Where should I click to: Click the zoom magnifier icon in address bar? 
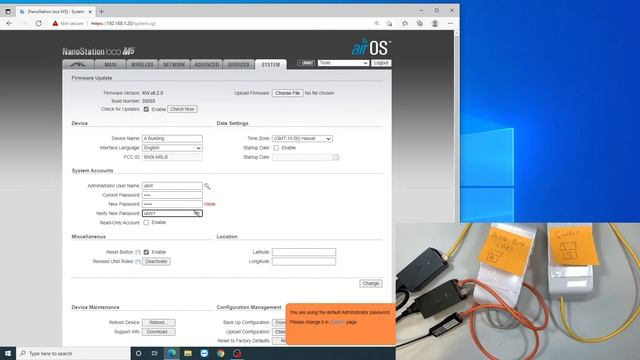(x=377, y=23)
